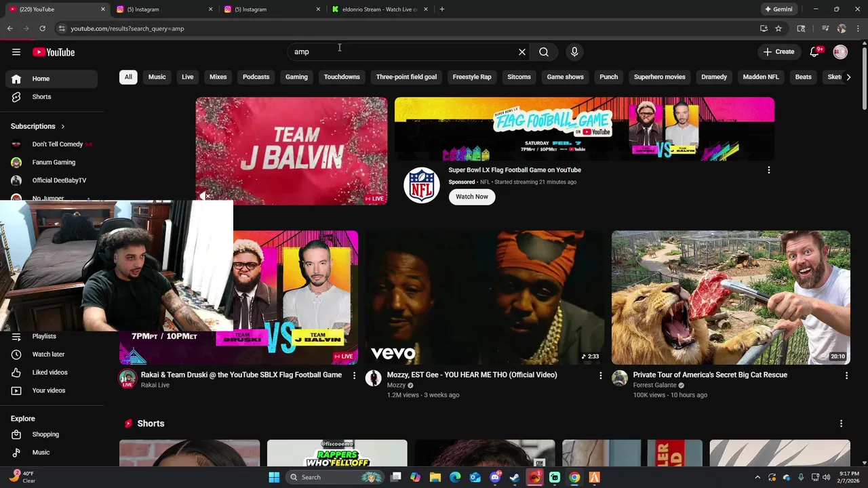This screenshot has width=868, height=488.
Task: Start voice search with microphone icon
Action: click(x=574, y=52)
